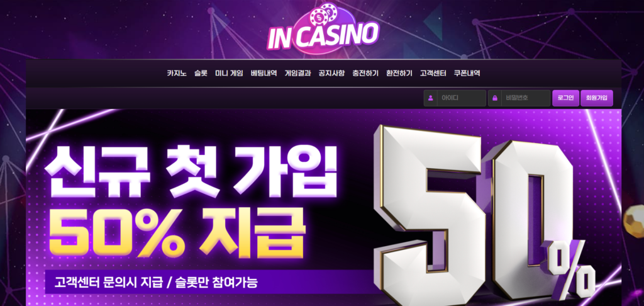
Task: Click the 회원가입 sign-up button
Action: click(x=597, y=98)
